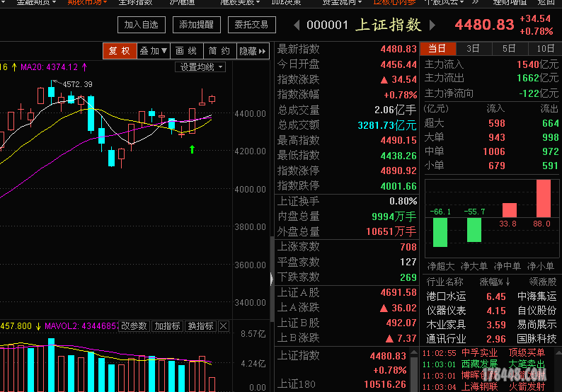Open 个股风云 menu dropdown

click(x=444, y=3)
